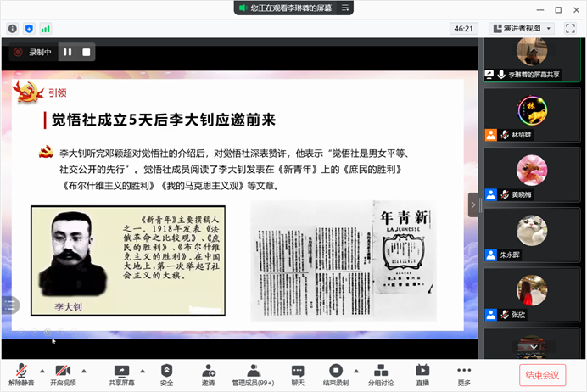
Task: Open 分组讨论 breakout rooms
Action: coord(380,374)
